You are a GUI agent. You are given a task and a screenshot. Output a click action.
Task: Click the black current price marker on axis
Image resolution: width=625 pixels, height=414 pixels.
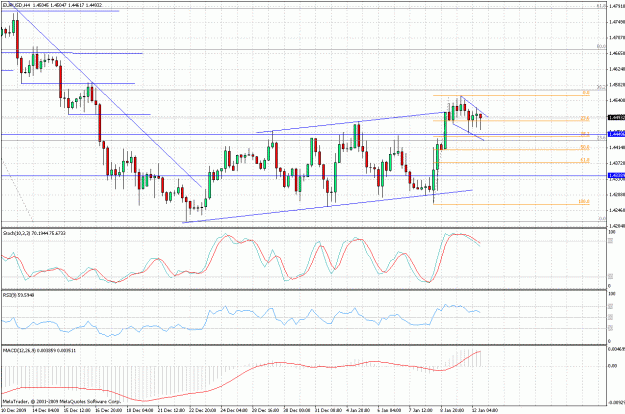point(616,117)
